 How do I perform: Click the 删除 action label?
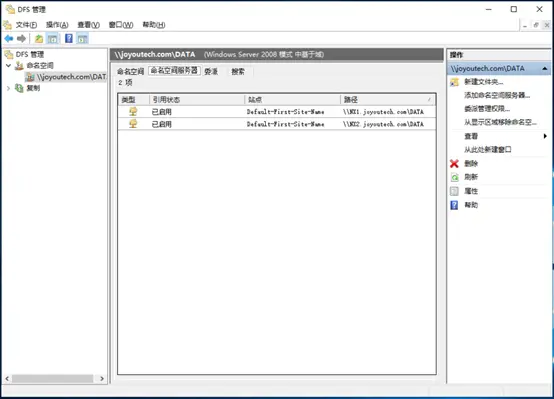click(x=471, y=164)
